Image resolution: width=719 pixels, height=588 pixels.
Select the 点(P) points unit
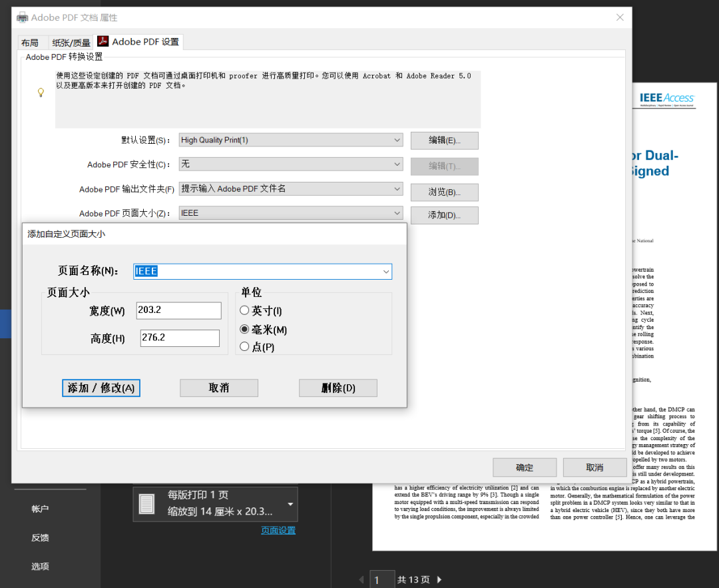point(244,346)
